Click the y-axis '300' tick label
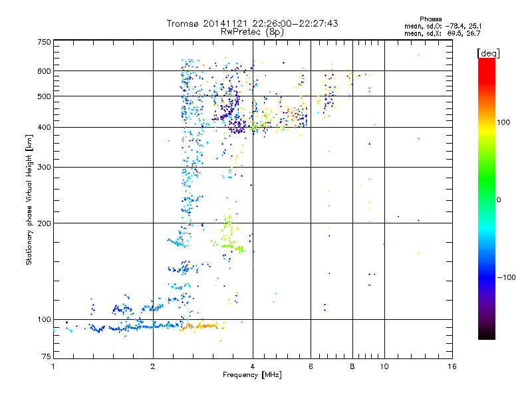This screenshot has height=399, width=532. [45, 168]
